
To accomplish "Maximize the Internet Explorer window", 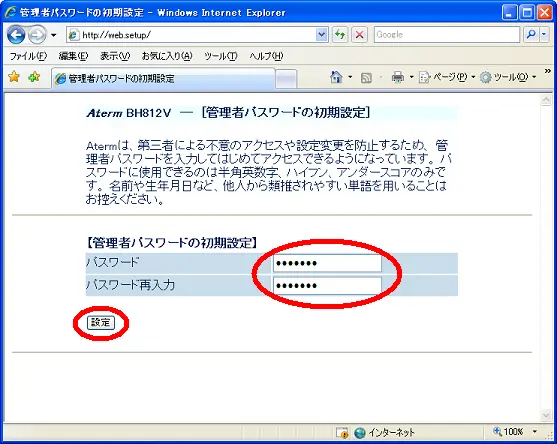I will (x=527, y=13).
